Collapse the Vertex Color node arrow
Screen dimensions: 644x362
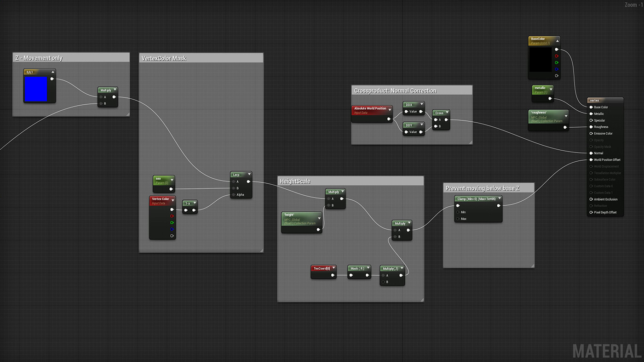click(172, 199)
